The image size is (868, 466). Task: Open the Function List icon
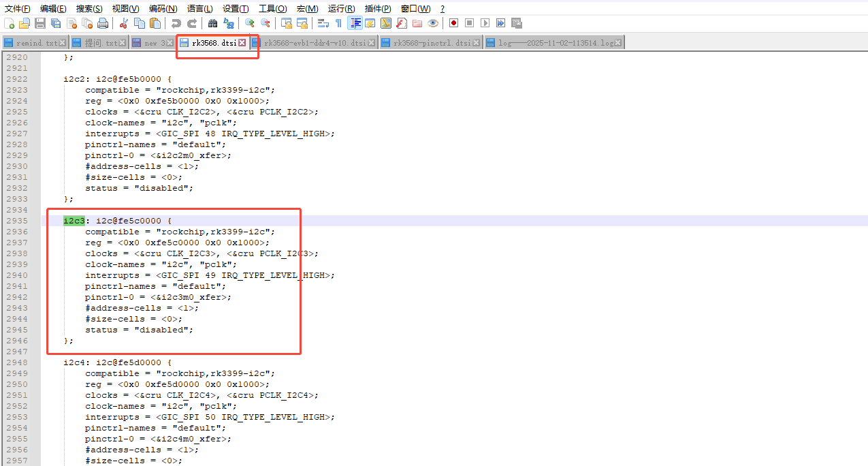pos(402,23)
